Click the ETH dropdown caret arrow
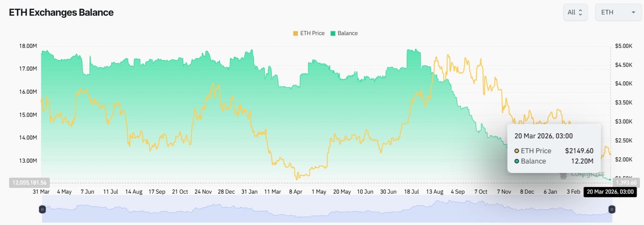 point(633,12)
